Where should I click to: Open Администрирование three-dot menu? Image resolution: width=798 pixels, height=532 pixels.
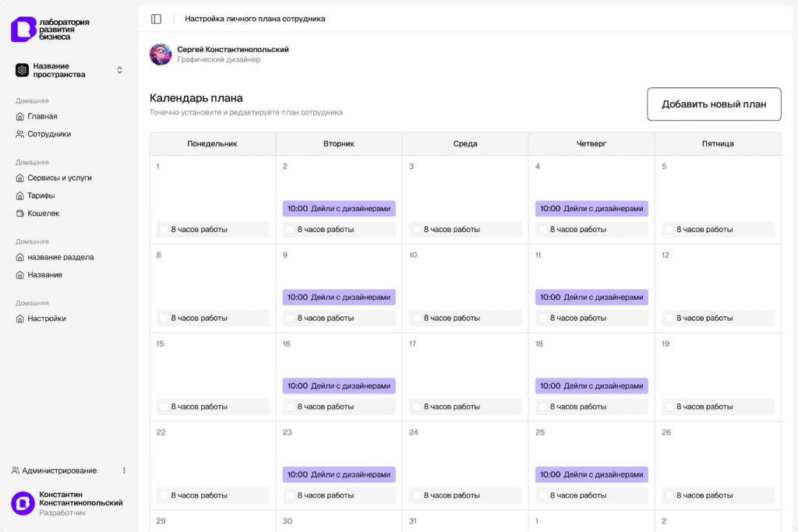click(x=124, y=470)
